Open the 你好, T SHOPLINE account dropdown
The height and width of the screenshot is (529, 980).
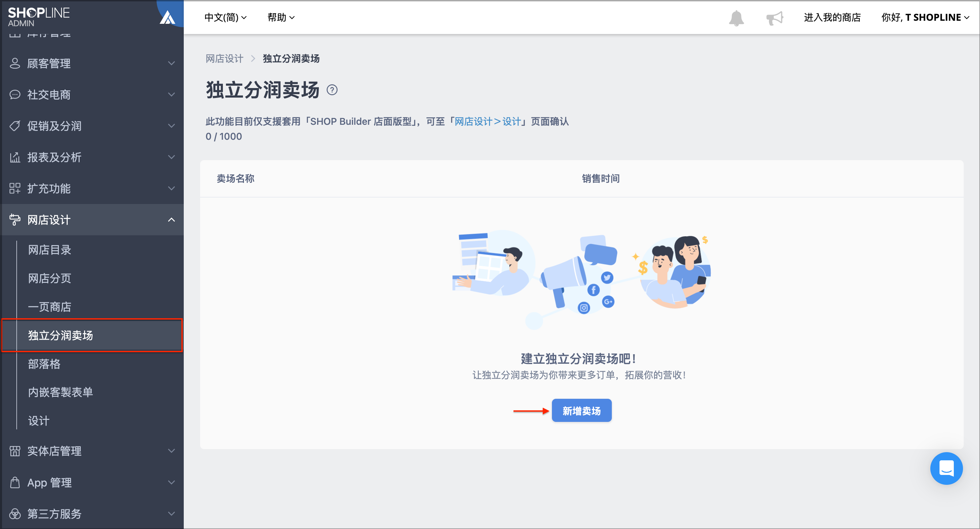coord(925,17)
